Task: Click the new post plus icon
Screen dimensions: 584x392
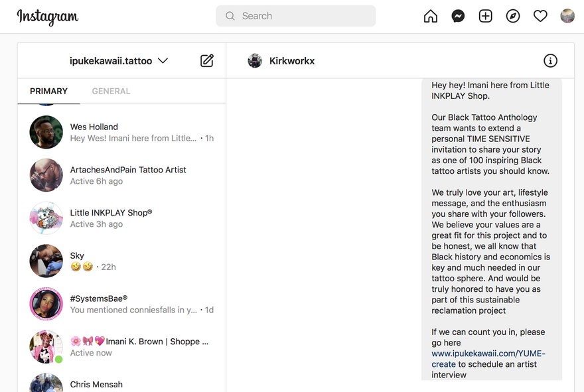Action: click(x=486, y=16)
